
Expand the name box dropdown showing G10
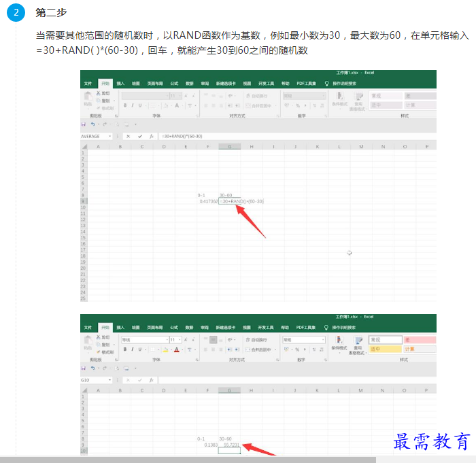coord(110,380)
